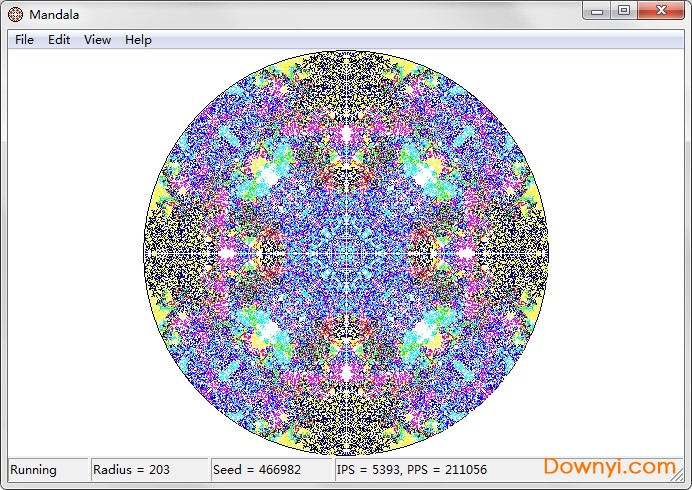Screen dimensions: 692x490
Task: Close the Mandala window
Action: coord(659,11)
